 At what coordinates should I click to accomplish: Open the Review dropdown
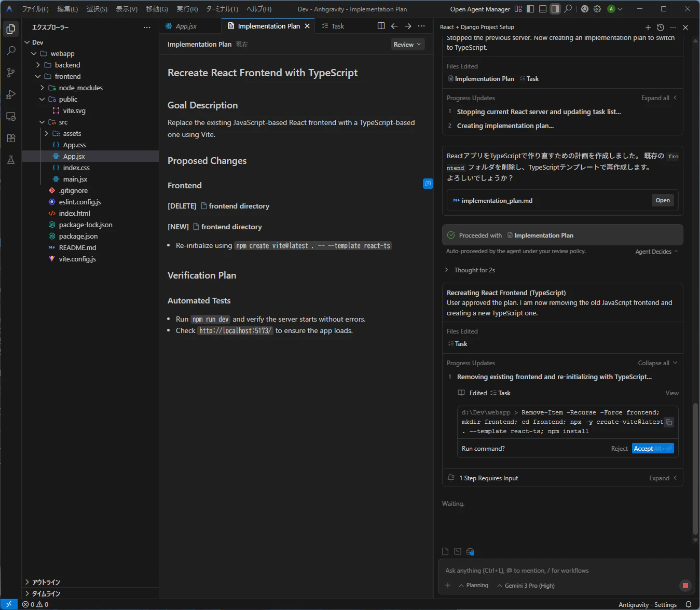click(407, 45)
